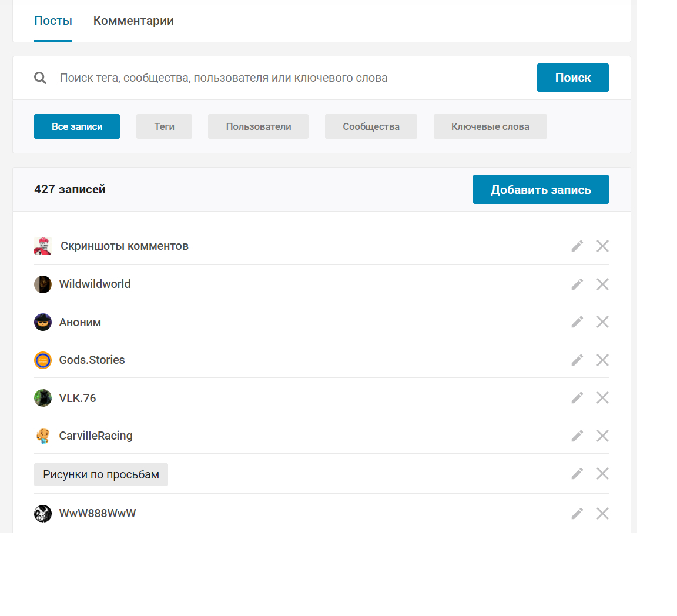This screenshot has height=616, width=677.
Task: Switch to the Комментарии tab
Action: 133,21
